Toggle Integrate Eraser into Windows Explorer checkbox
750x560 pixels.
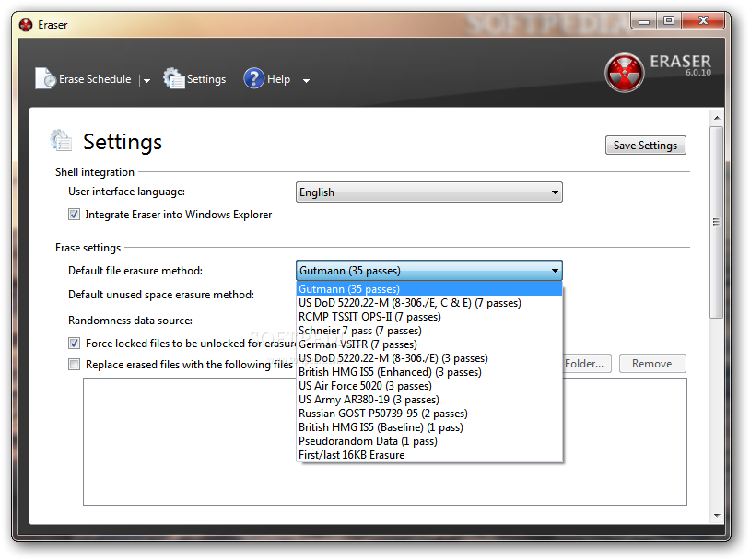click(x=74, y=215)
